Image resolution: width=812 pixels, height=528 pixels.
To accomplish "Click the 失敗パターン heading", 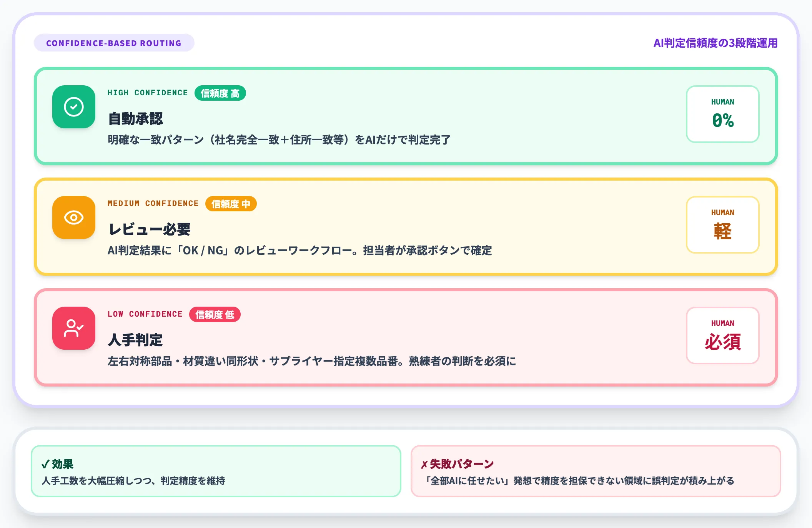I will click(462, 464).
